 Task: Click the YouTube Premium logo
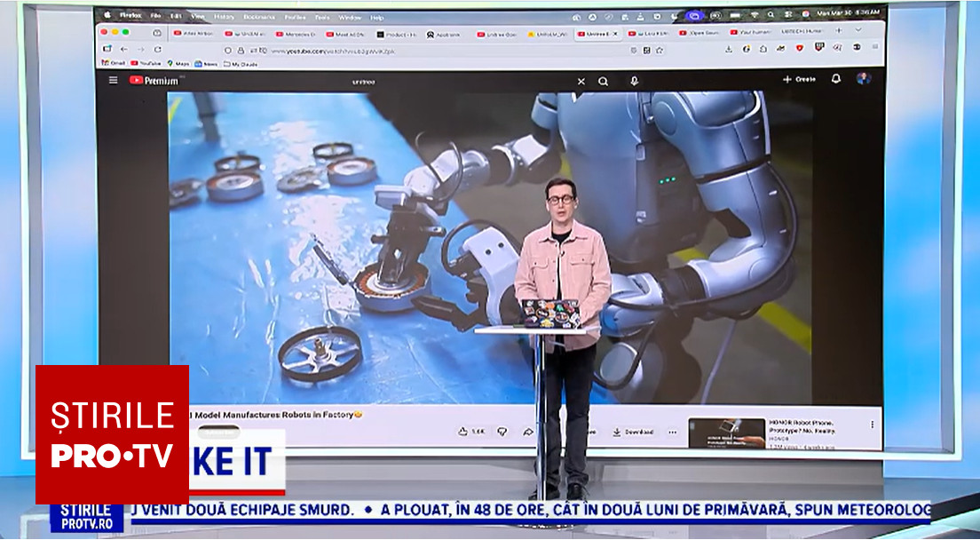pyautogui.click(x=154, y=80)
